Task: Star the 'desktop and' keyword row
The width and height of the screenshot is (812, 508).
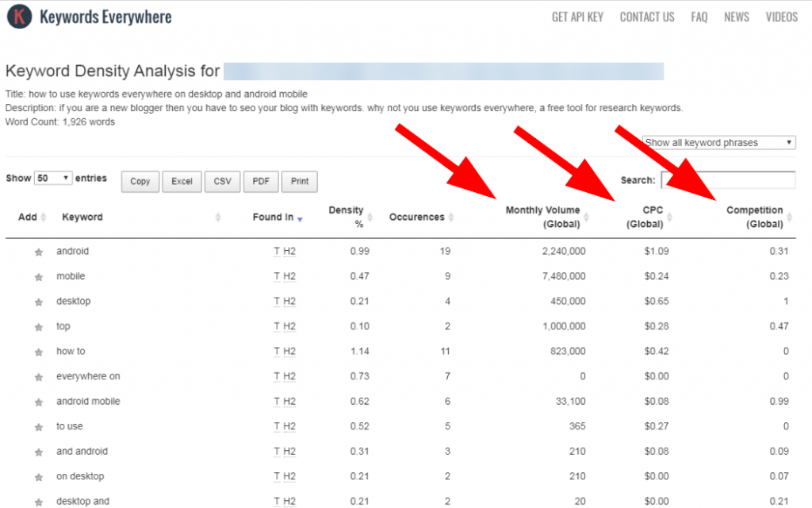Action: tap(39, 502)
